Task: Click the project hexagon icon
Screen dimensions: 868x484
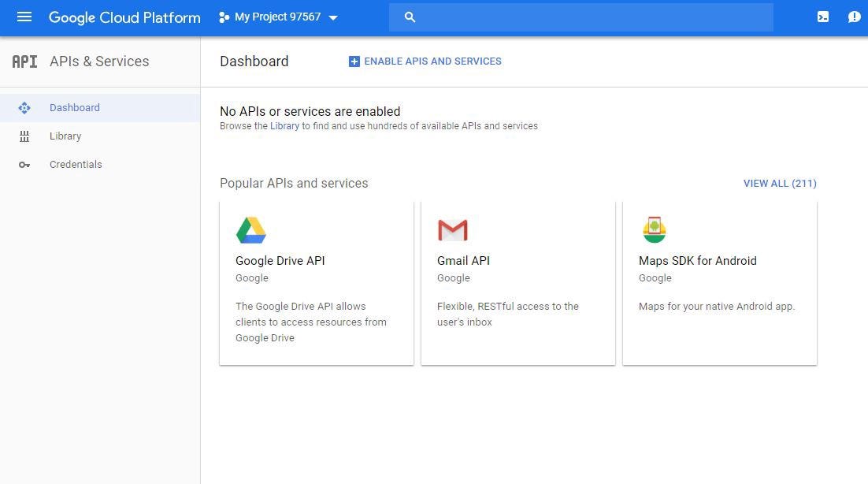Action: pos(224,17)
